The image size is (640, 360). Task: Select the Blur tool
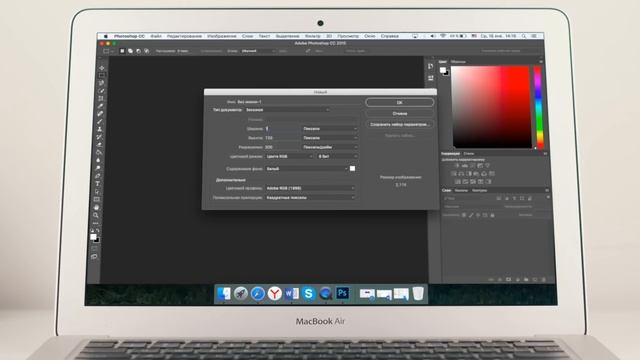[x=98, y=160]
